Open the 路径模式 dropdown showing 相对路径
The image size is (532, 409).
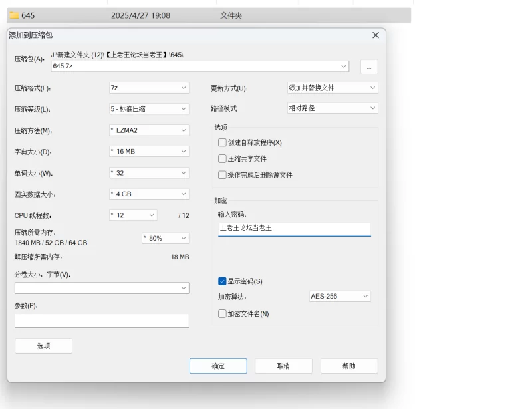(x=332, y=108)
